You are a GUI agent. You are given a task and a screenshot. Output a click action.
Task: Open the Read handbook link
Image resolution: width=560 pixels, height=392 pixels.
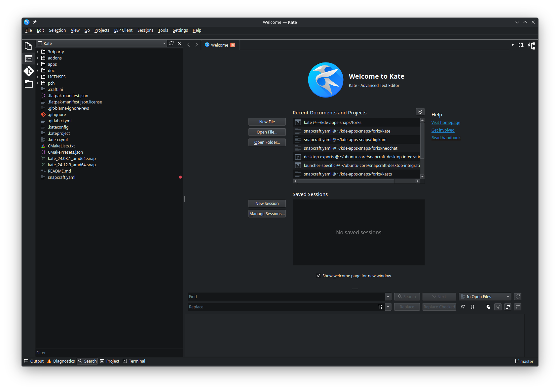click(446, 138)
